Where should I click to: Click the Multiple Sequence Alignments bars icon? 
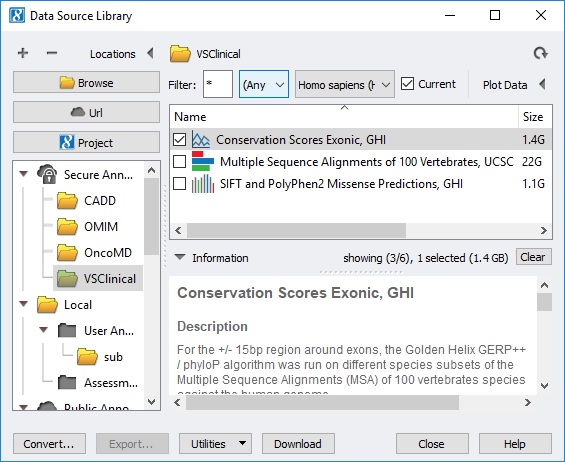(203, 161)
